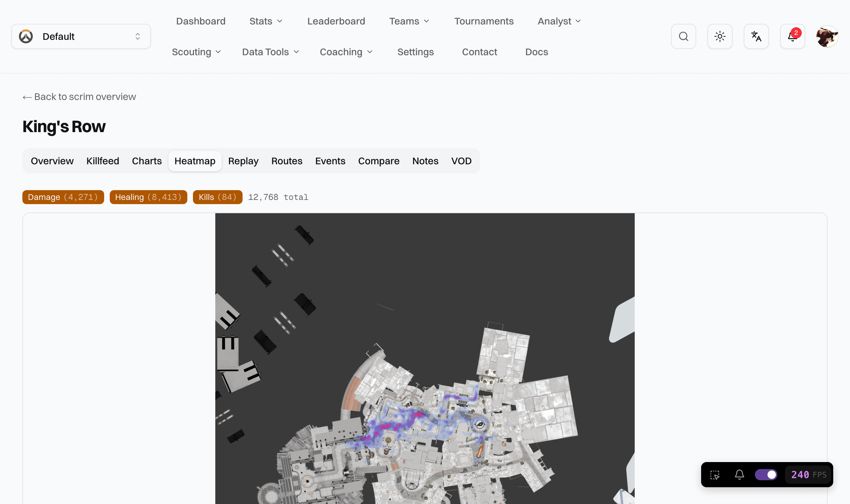Open the Default team selector dropdown
850x504 pixels.
[x=81, y=36]
